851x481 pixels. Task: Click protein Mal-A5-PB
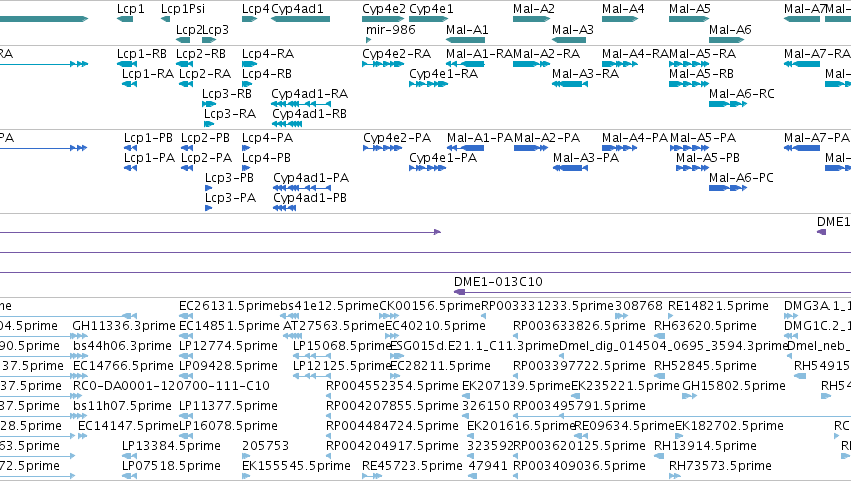tap(693, 168)
